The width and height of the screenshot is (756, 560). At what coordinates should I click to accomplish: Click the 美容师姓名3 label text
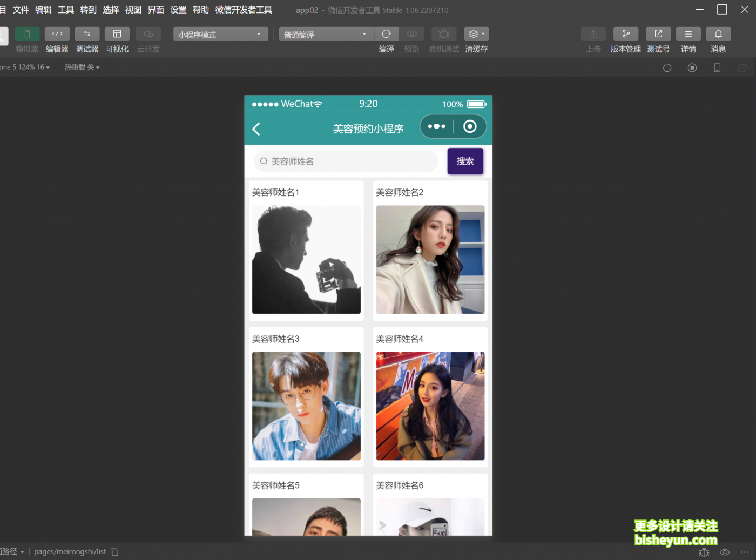(x=276, y=339)
